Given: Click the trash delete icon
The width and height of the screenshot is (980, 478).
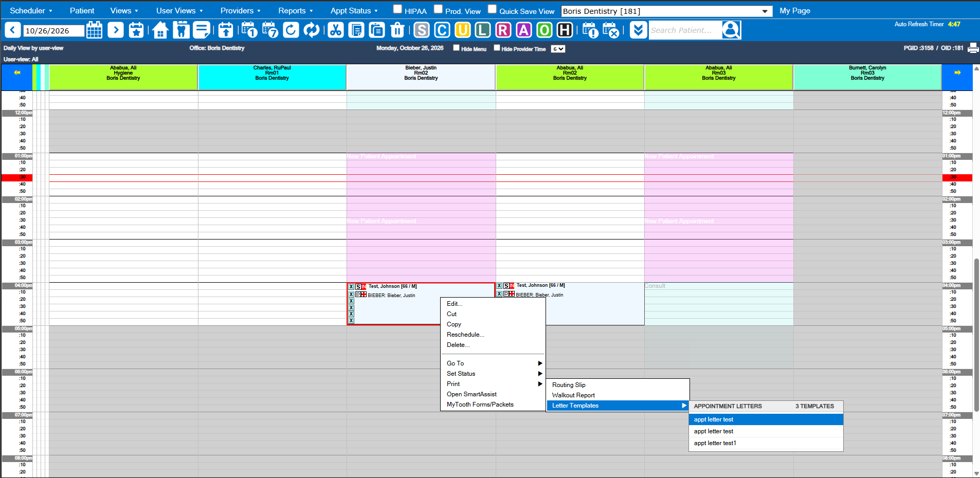Looking at the screenshot, I should (397, 30).
